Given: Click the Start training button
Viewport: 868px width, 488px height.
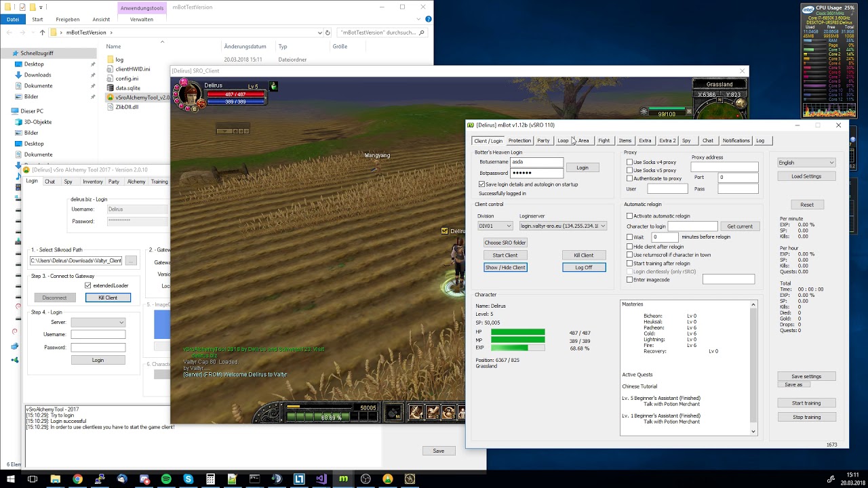Looking at the screenshot, I should 806,403.
